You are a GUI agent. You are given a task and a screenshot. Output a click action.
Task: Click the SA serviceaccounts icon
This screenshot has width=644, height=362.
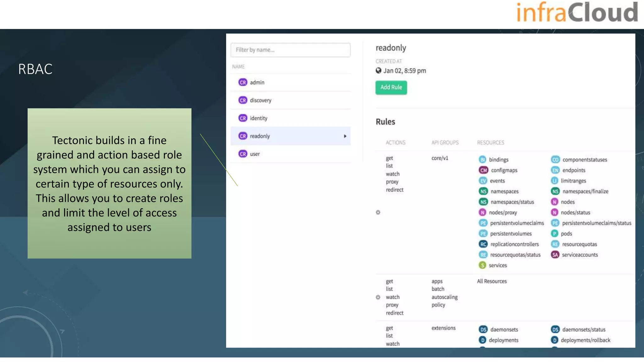[555, 255]
